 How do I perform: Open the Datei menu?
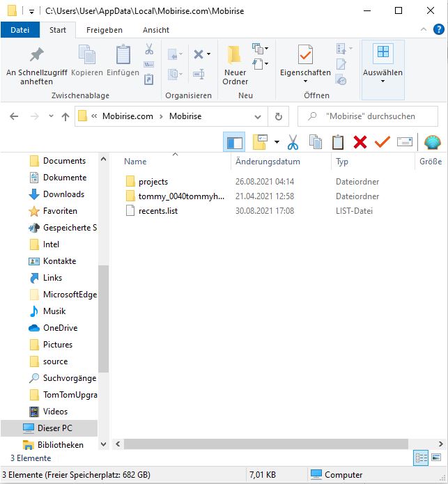pos(20,30)
